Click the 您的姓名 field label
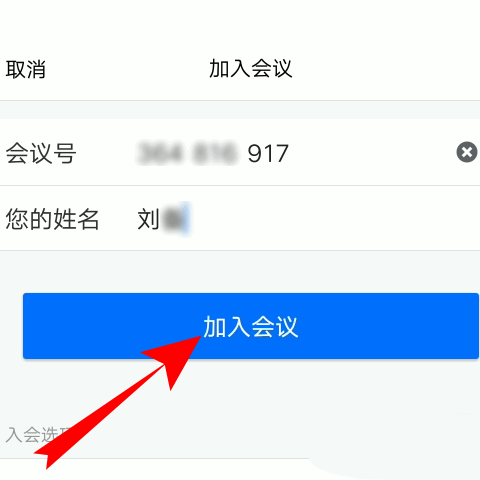 [x=52, y=219]
